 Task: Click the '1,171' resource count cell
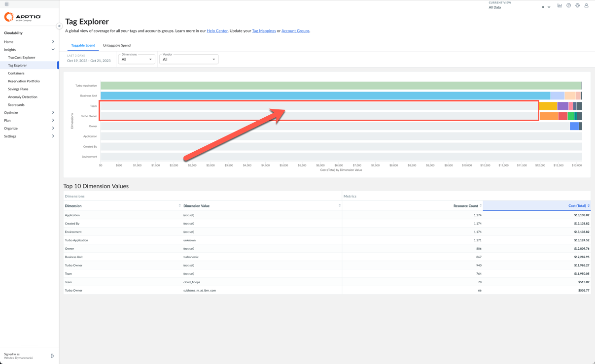click(x=478, y=240)
